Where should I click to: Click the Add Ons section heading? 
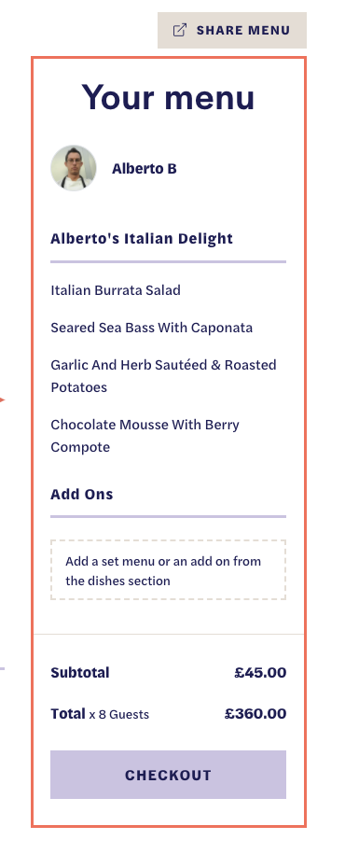coord(82,495)
